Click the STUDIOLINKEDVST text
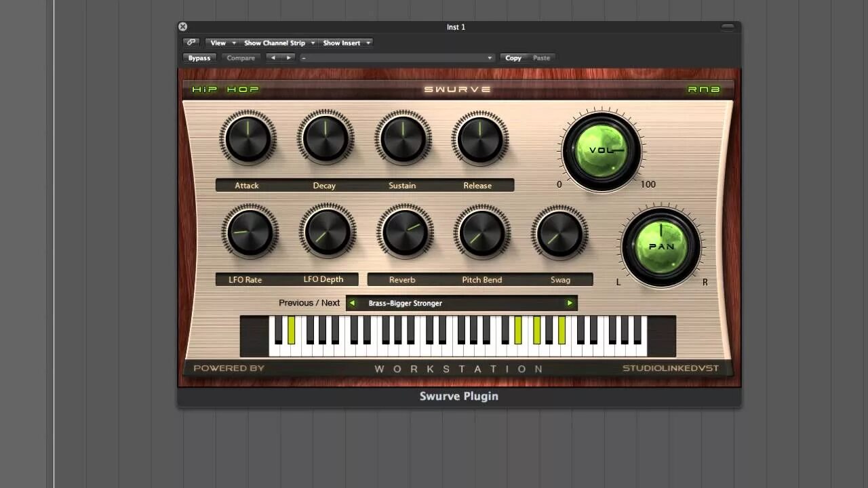The width and height of the screenshot is (868, 488). point(671,368)
